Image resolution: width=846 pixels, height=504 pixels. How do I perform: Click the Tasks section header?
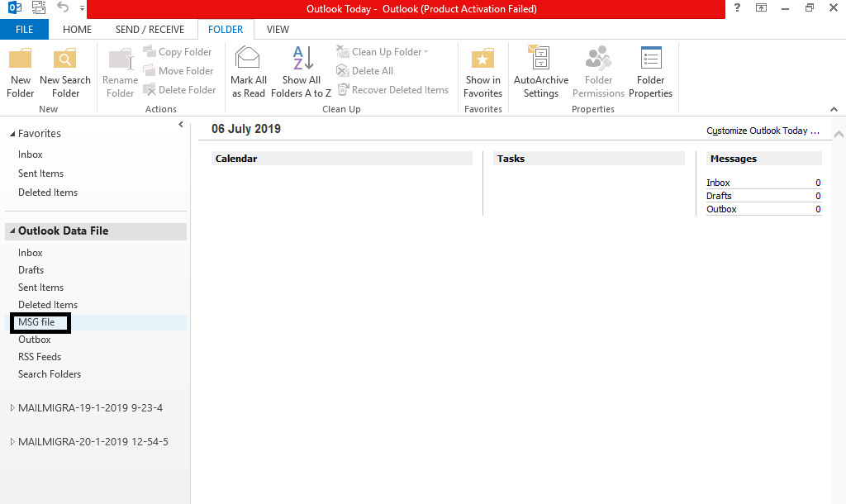click(588, 159)
